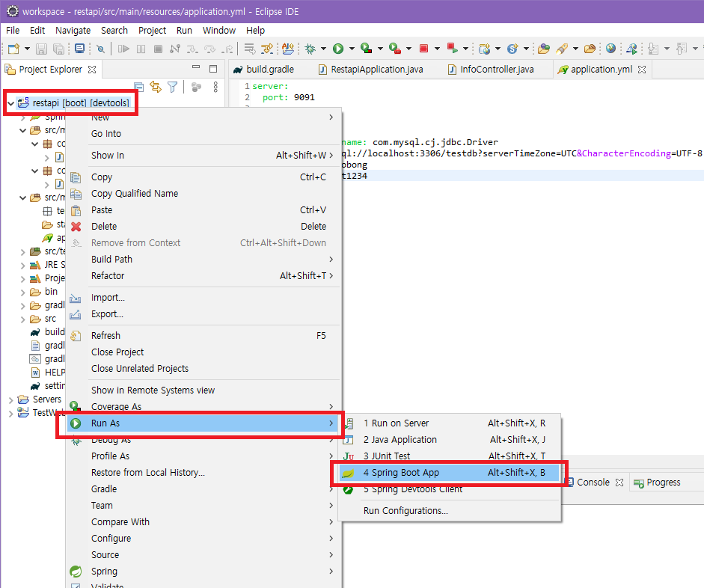Image resolution: width=704 pixels, height=588 pixels.
Task: Choose Run on Server in submenu
Action: [x=449, y=423]
